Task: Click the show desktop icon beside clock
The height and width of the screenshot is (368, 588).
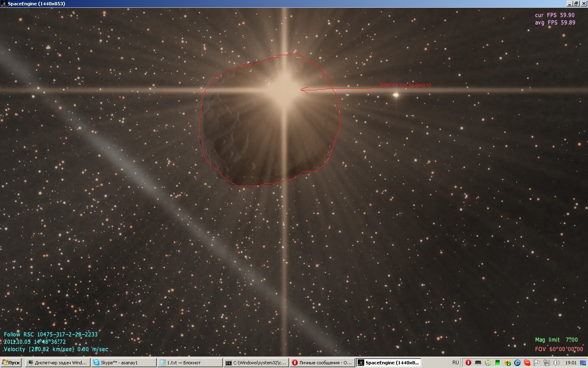Action: (x=583, y=363)
